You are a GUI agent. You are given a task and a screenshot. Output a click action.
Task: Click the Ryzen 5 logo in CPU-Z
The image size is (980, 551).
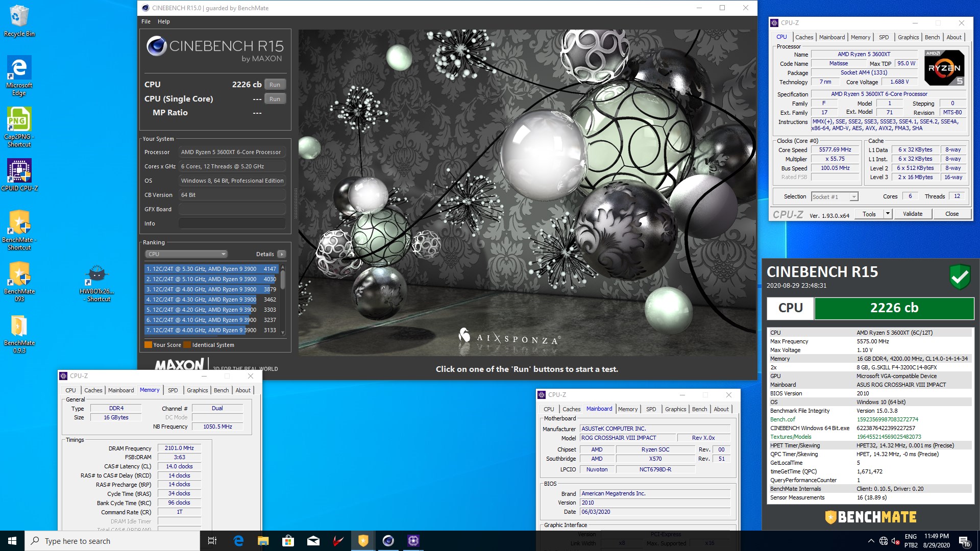944,67
